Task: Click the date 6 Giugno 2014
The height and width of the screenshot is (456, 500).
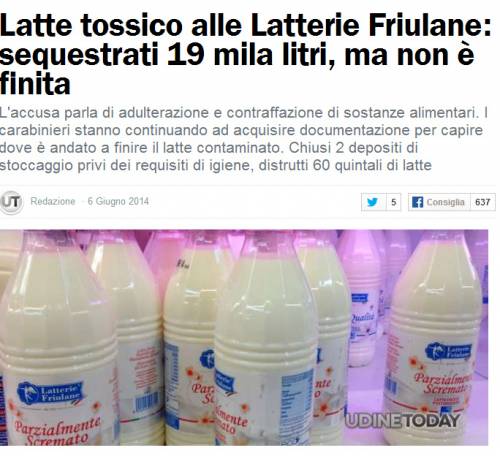Action: (x=118, y=201)
